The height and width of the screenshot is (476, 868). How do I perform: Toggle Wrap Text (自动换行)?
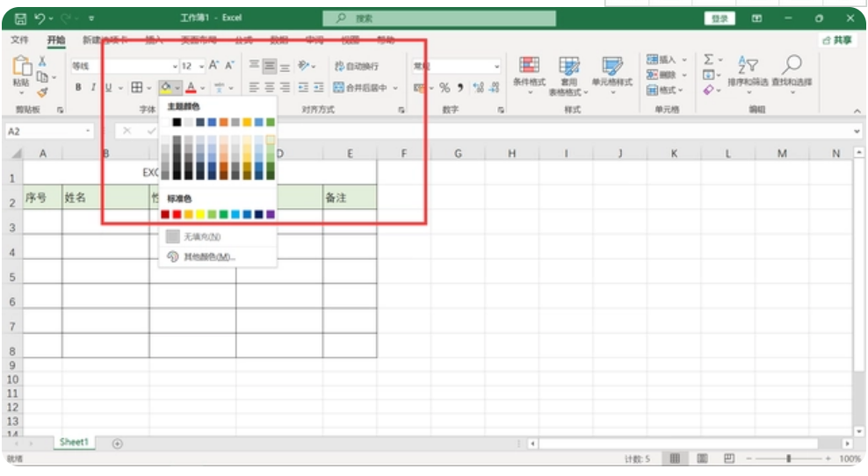click(357, 66)
